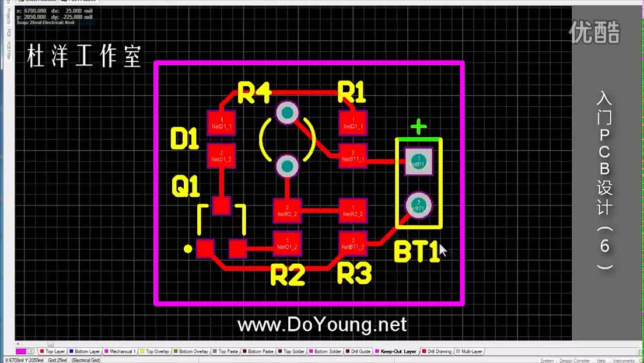Switch to the Bottom Solder layer tab
The image size is (644, 363).
[x=325, y=351]
